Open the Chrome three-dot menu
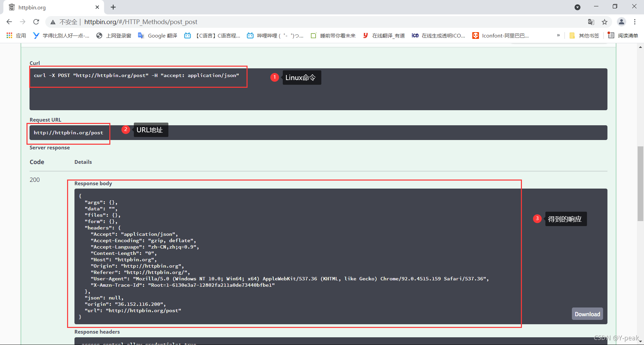The image size is (644, 345). tap(635, 22)
